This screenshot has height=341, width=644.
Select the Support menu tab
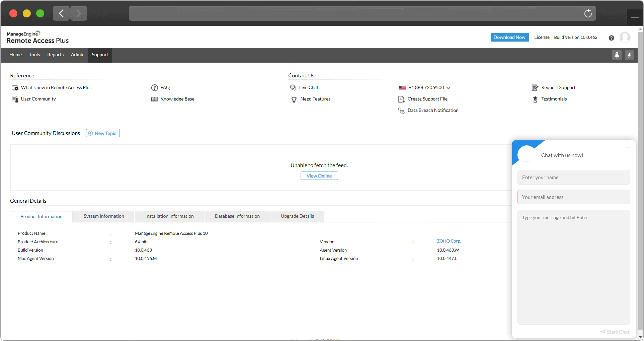point(100,55)
